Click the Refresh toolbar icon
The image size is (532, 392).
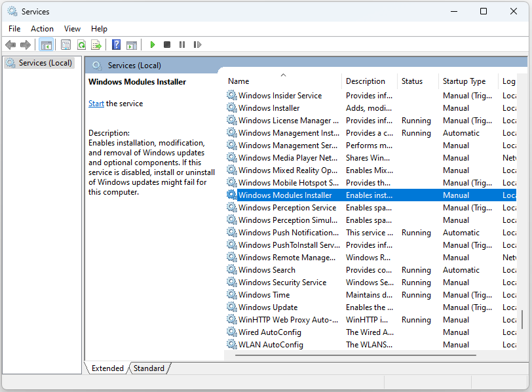click(81, 45)
